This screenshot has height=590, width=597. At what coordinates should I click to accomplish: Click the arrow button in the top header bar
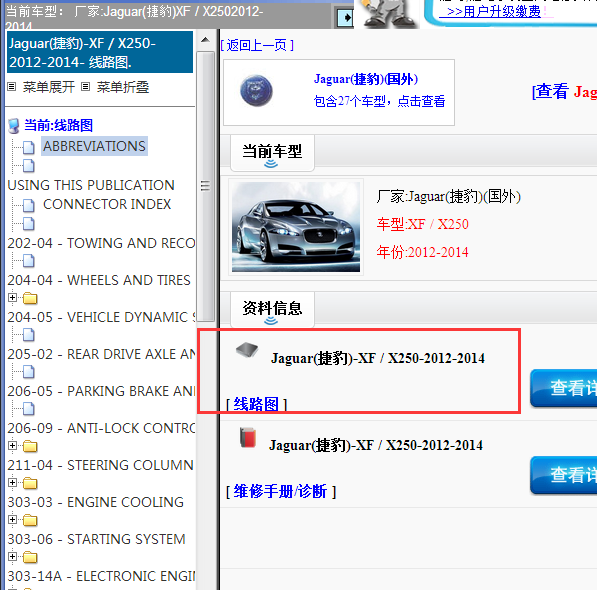[345, 18]
